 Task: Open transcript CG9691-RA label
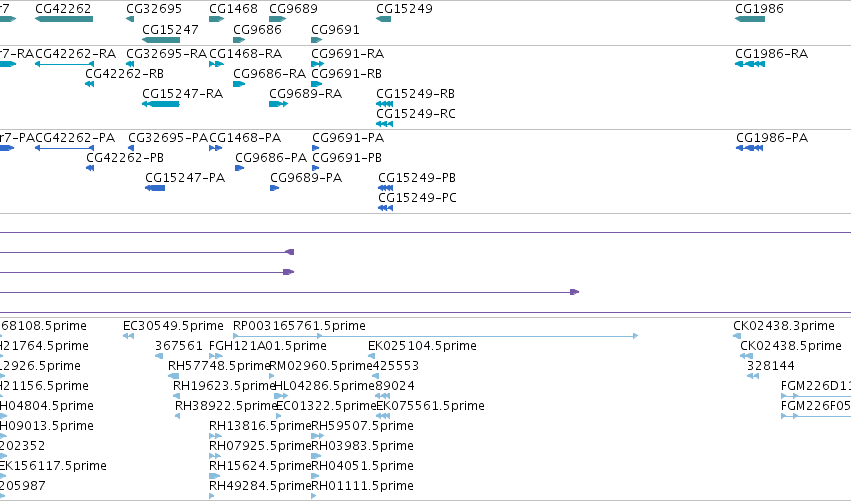pos(347,54)
